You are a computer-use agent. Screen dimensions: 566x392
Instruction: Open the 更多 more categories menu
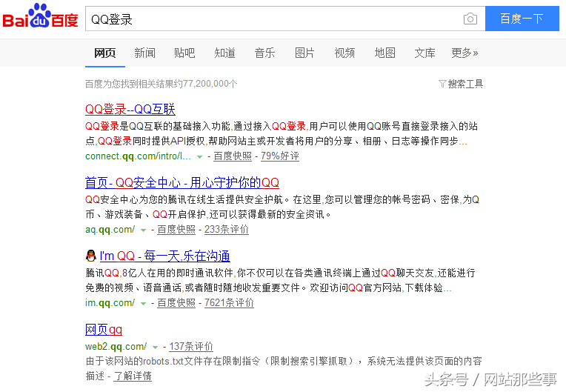[x=465, y=53]
